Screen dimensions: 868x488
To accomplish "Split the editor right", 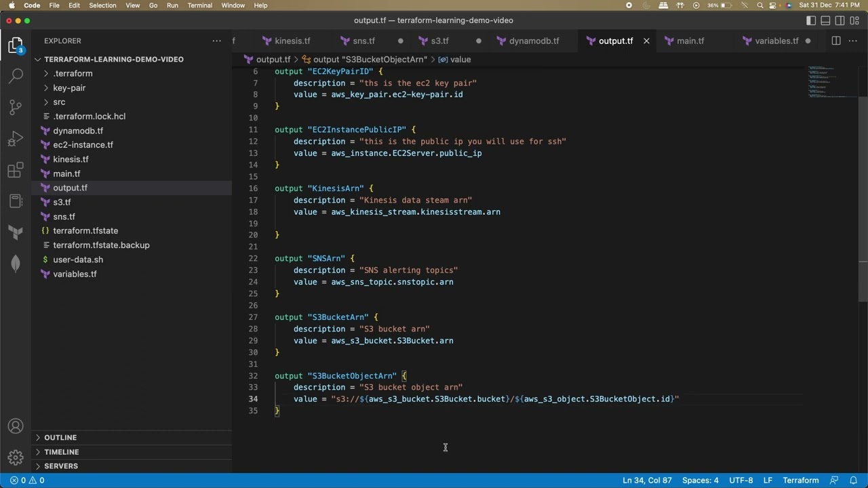I will pyautogui.click(x=836, y=41).
